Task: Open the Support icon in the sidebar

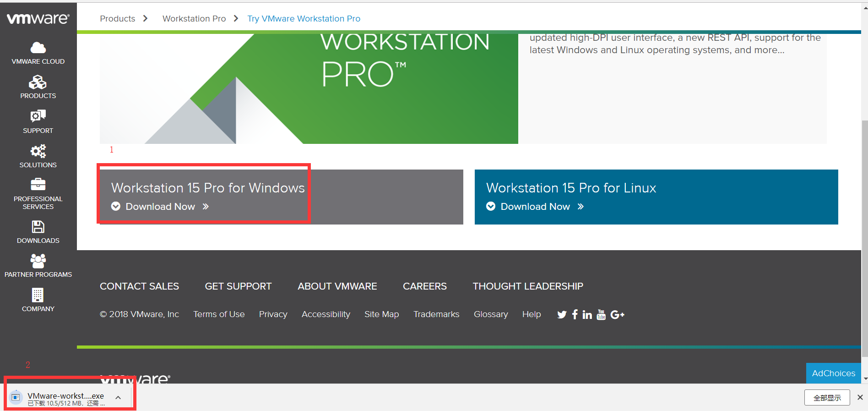Action: coord(38,116)
